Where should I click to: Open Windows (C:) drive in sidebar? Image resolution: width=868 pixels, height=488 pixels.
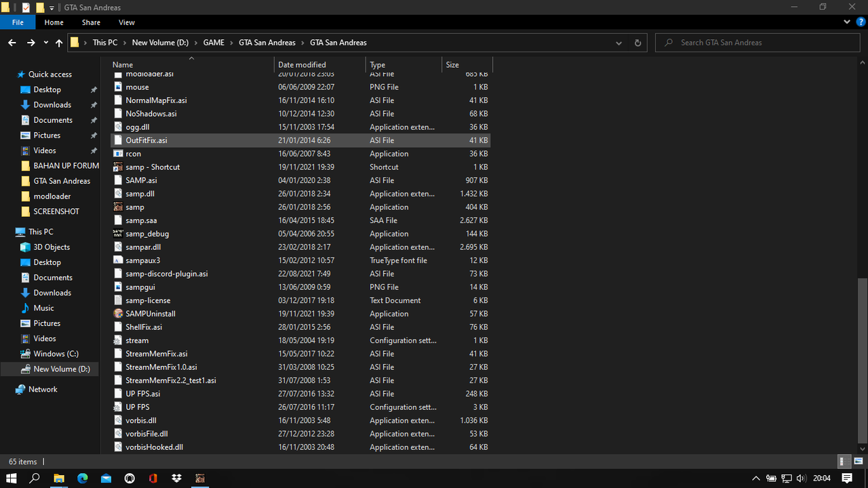(56, 354)
